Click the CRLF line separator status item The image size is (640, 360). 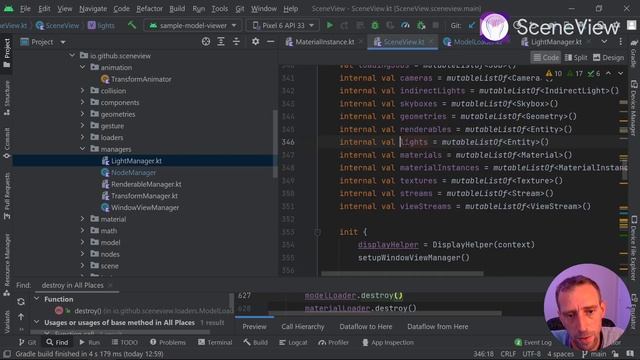[508, 354]
